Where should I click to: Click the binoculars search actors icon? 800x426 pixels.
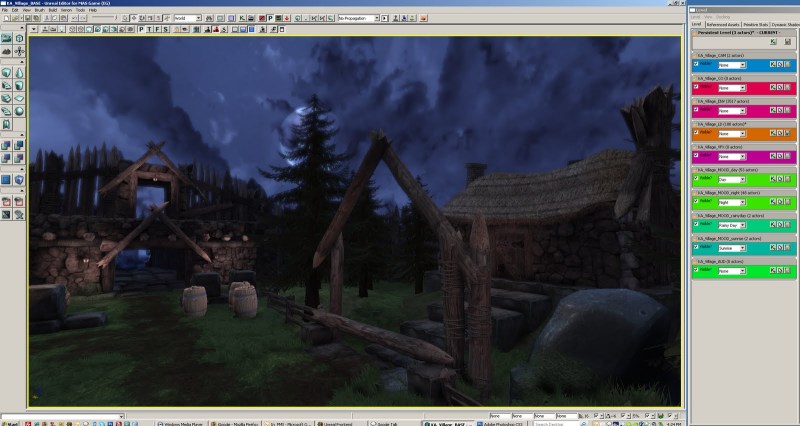coord(209,18)
